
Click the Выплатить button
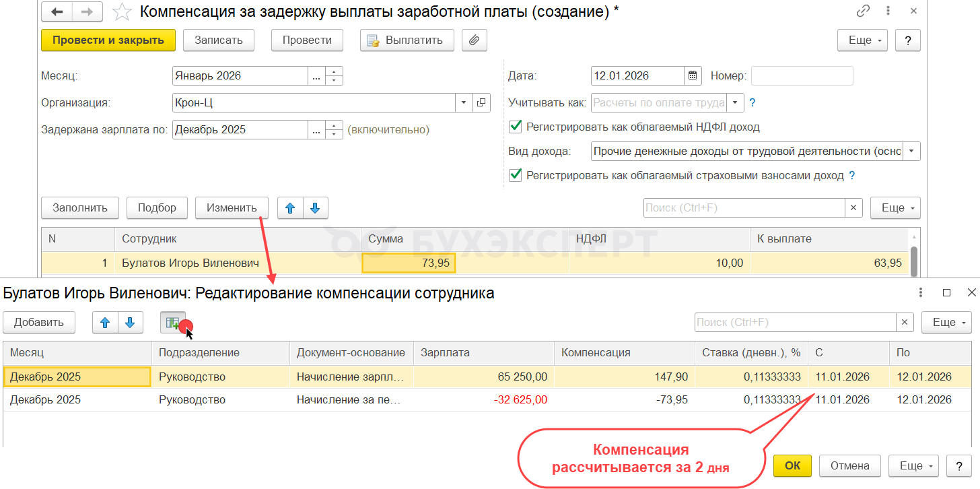click(x=407, y=40)
